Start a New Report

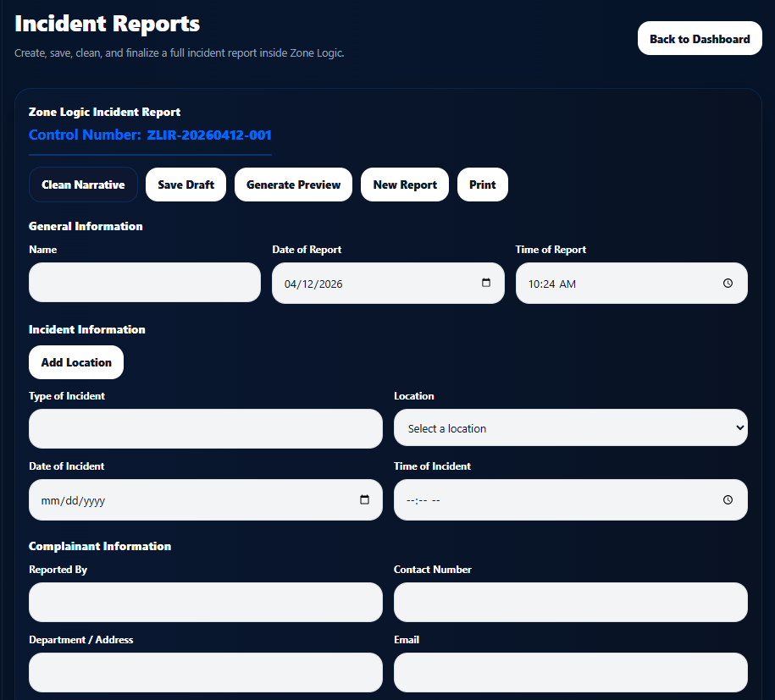[x=405, y=185]
